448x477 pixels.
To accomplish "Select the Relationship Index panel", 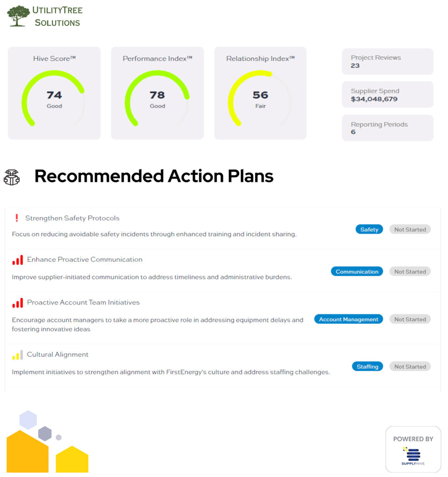I will click(260, 93).
